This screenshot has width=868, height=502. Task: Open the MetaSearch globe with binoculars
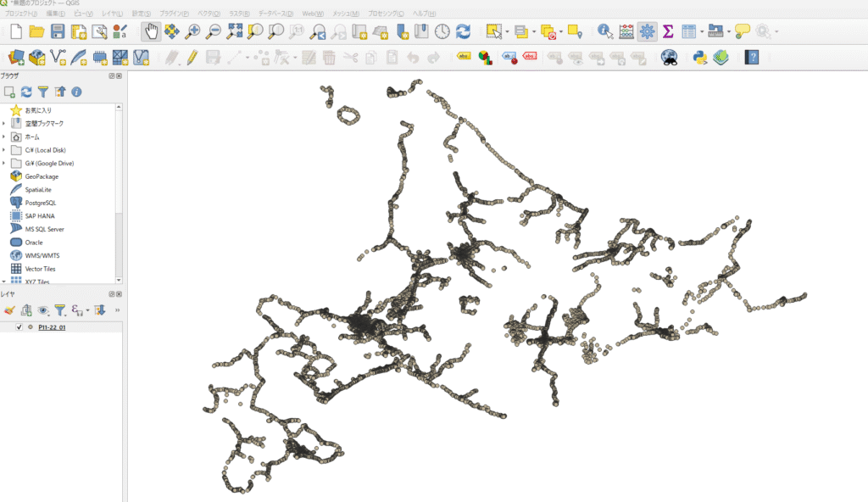[x=670, y=57]
